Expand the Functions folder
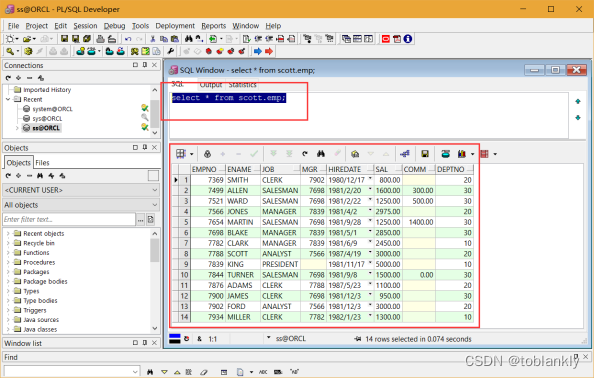Screen dimensions: 595x378 (8, 253)
